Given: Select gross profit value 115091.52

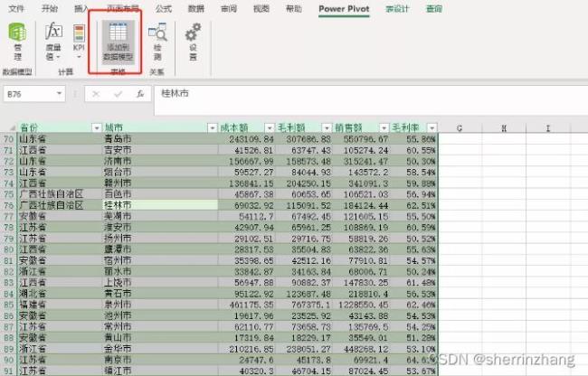Looking at the screenshot, I should 304,205.
